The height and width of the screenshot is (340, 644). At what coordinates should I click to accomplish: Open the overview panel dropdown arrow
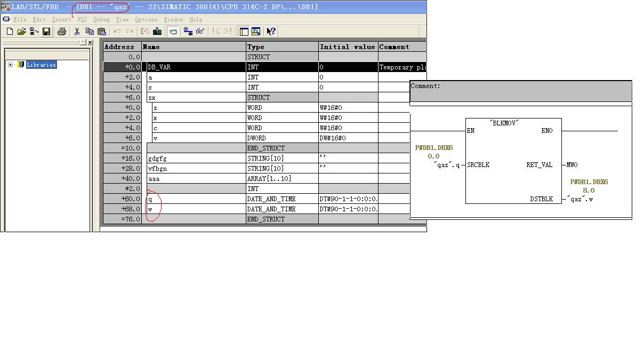tap(83, 42)
